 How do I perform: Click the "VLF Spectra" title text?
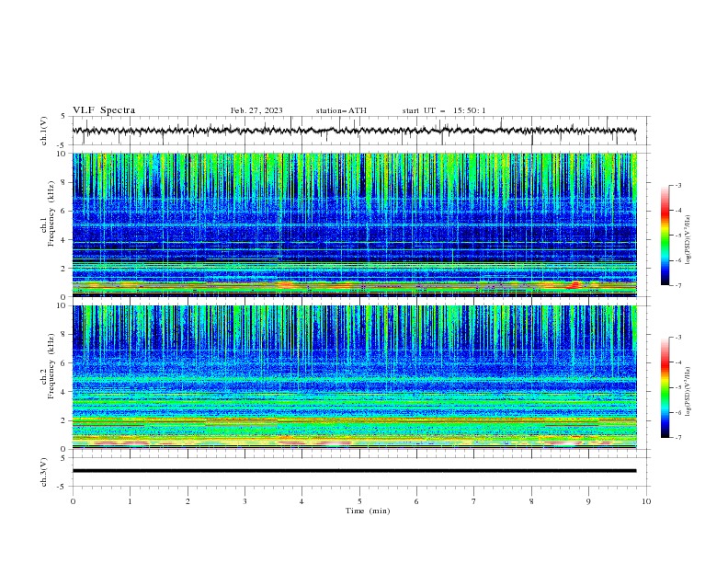[104, 110]
